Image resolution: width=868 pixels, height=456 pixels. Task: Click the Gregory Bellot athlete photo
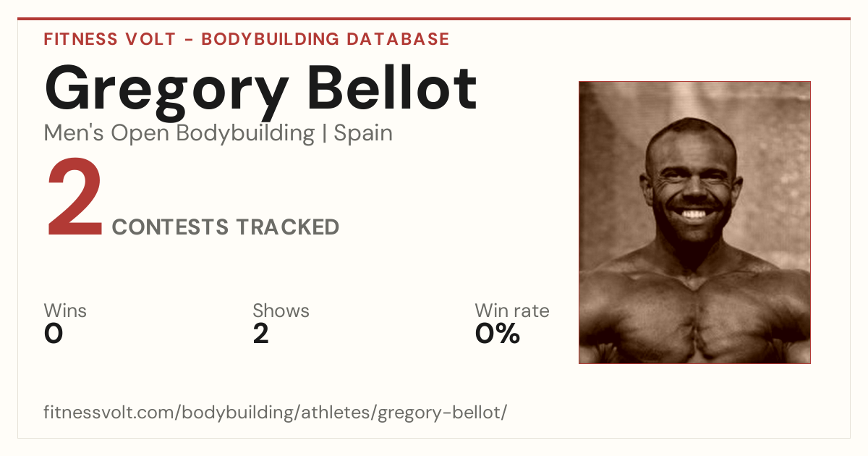tap(694, 222)
